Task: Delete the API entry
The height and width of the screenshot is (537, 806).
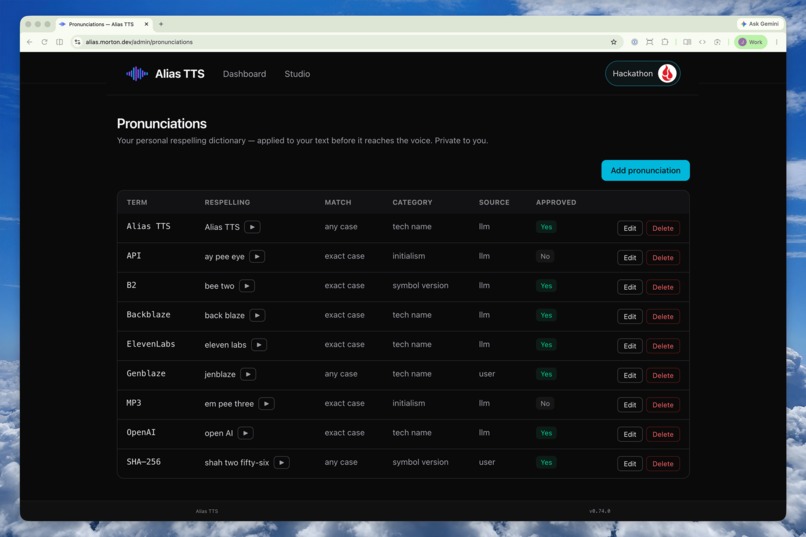Action: coord(663,258)
